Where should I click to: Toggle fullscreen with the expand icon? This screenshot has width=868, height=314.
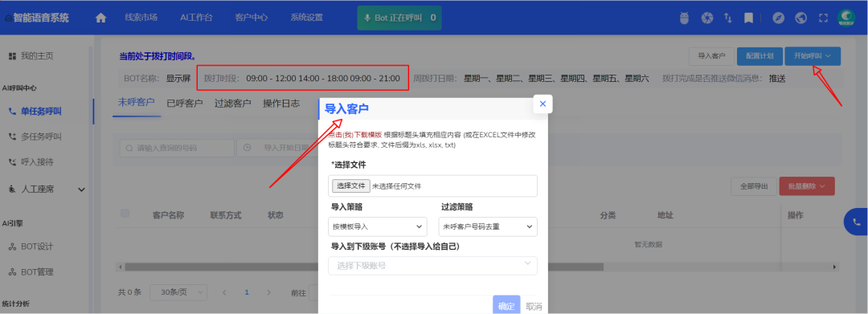(823, 18)
